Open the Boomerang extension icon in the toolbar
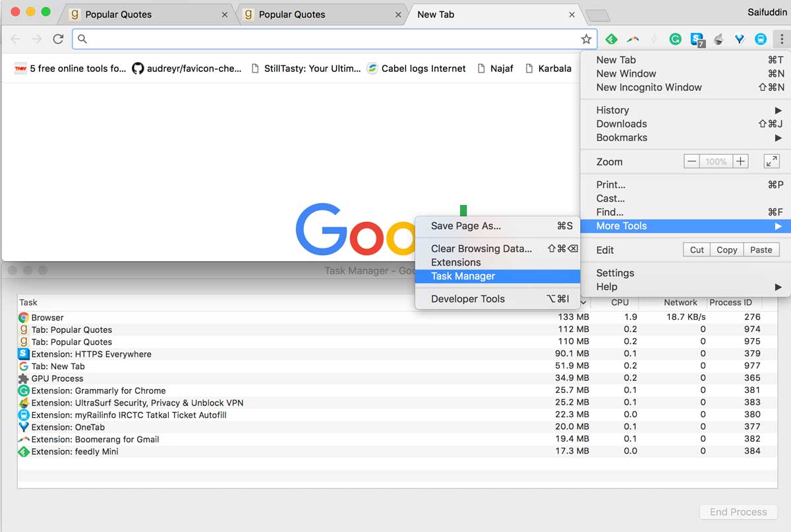The height and width of the screenshot is (532, 791). (633, 40)
